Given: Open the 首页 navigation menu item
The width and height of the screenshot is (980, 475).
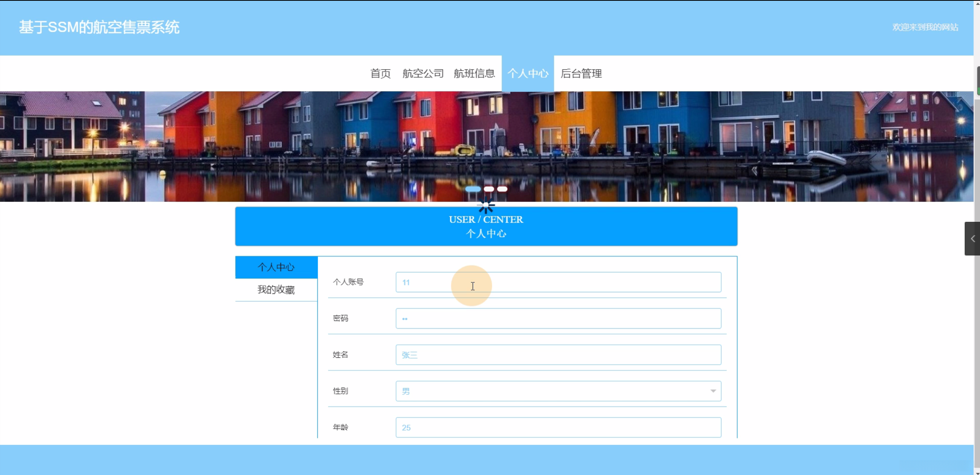Looking at the screenshot, I should pyautogui.click(x=380, y=73).
